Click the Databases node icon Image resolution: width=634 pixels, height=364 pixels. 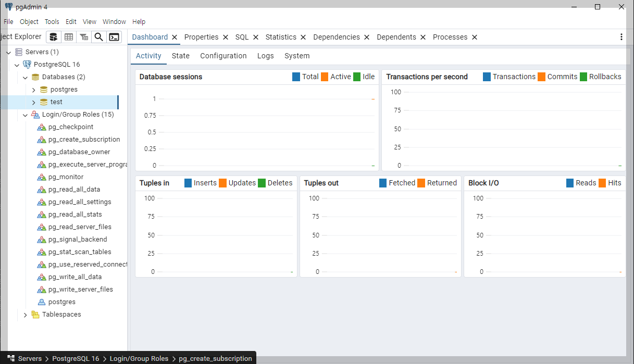click(x=35, y=77)
